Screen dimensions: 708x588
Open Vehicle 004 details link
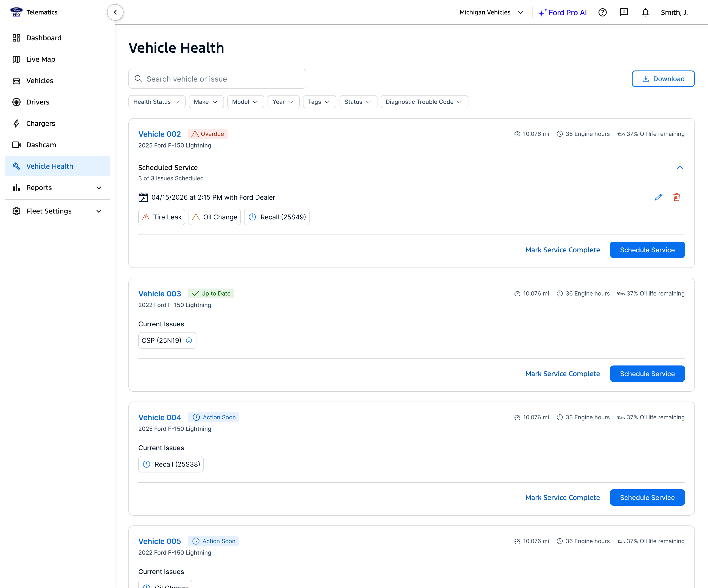pyautogui.click(x=159, y=417)
